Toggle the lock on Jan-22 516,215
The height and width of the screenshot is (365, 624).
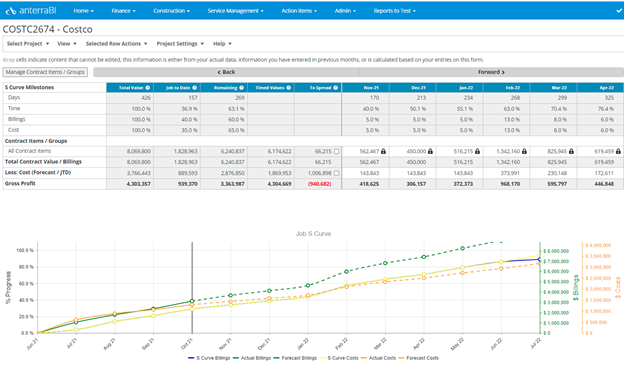pyautogui.click(x=477, y=151)
